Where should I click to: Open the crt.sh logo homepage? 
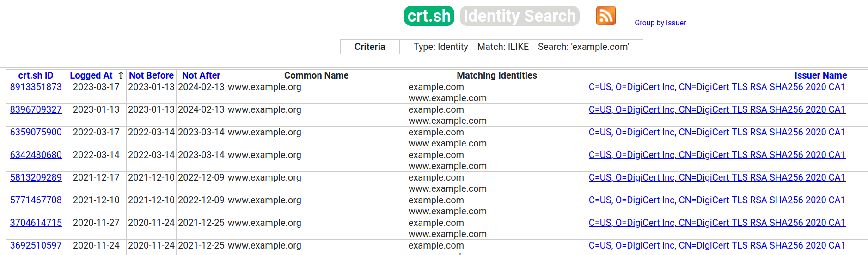[x=429, y=16]
